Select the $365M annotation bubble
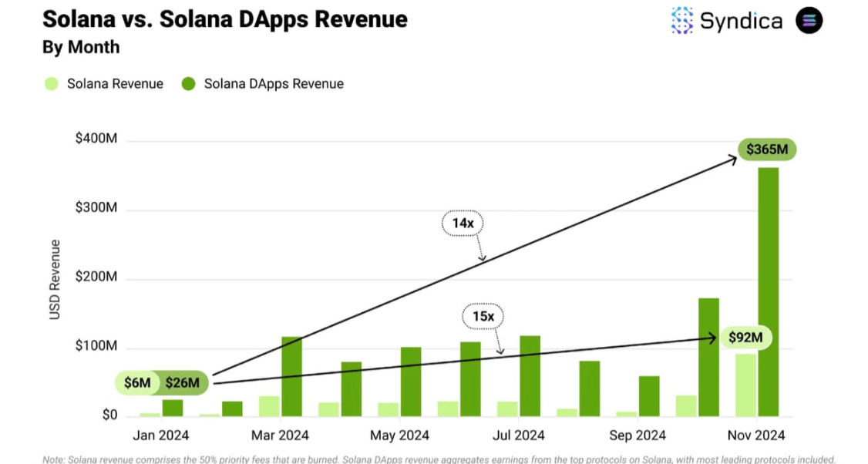868x464 pixels. 768,150
